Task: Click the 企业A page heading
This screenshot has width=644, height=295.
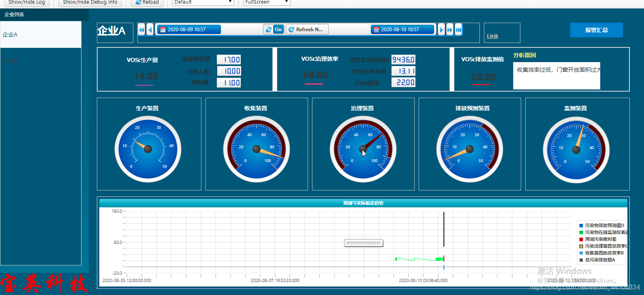Action: click(111, 31)
